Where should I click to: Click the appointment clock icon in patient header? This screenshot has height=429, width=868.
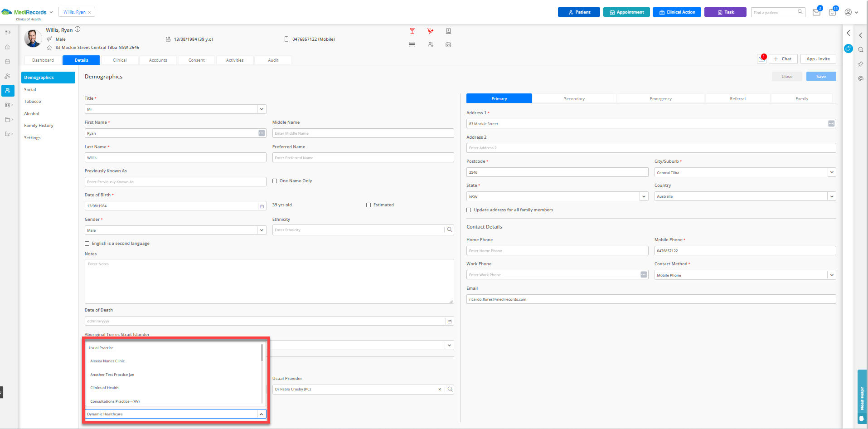pyautogui.click(x=448, y=44)
